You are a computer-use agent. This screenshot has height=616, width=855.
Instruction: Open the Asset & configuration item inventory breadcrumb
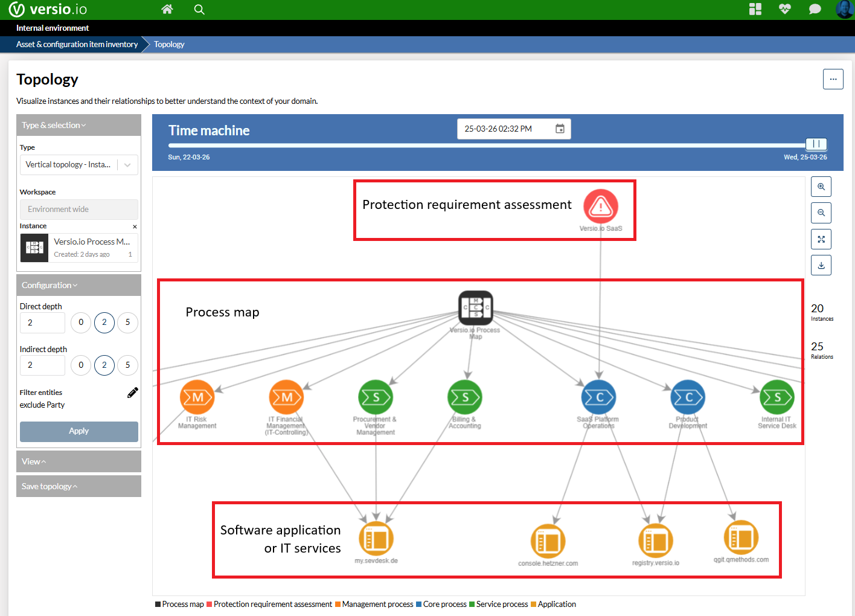pyautogui.click(x=76, y=44)
